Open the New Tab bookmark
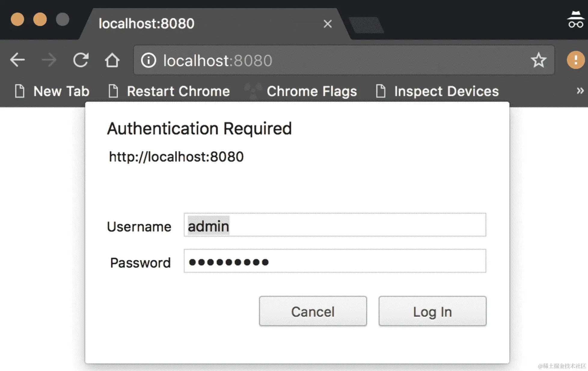The width and height of the screenshot is (588, 371). (52, 91)
